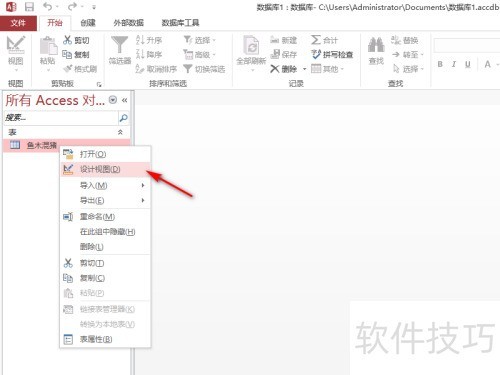Click the 搜索 search box in navigation pane
This screenshot has height=375, width=500.
(61, 118)
